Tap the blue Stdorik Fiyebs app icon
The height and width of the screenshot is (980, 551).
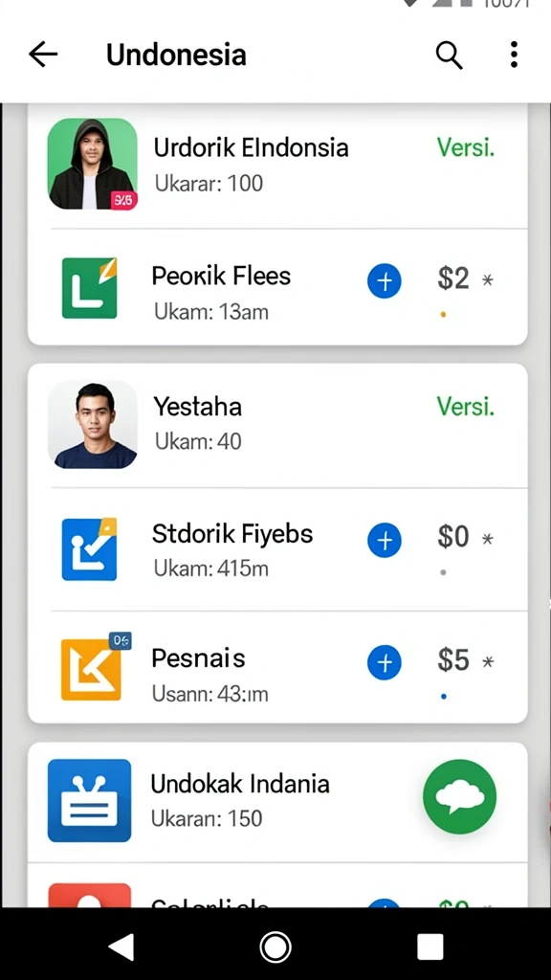pyautogui.click(x=89, y=549)
